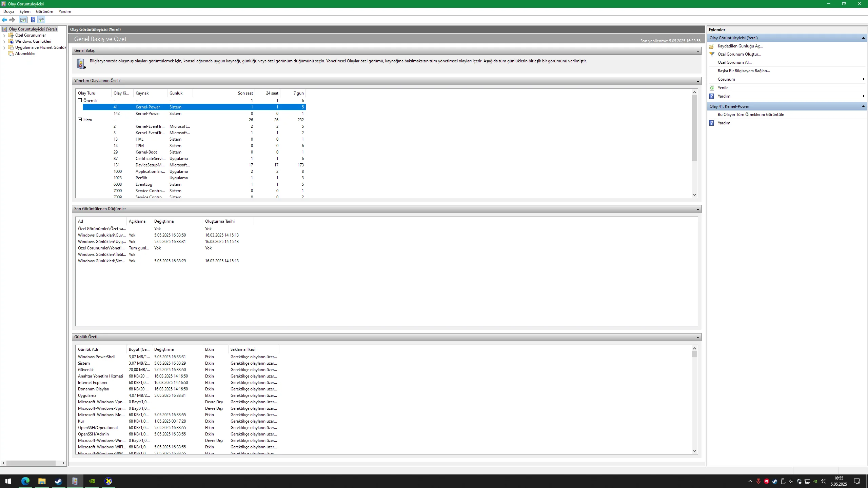The image size is (868, 488).
Task: Click the Özel Görünüm Oluştur filter icon
Action: pyautogui.click(x=712, y=54)
